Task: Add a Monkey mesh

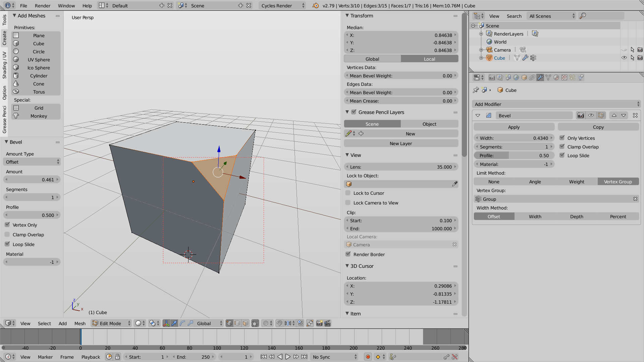Action: coord(36,116)
